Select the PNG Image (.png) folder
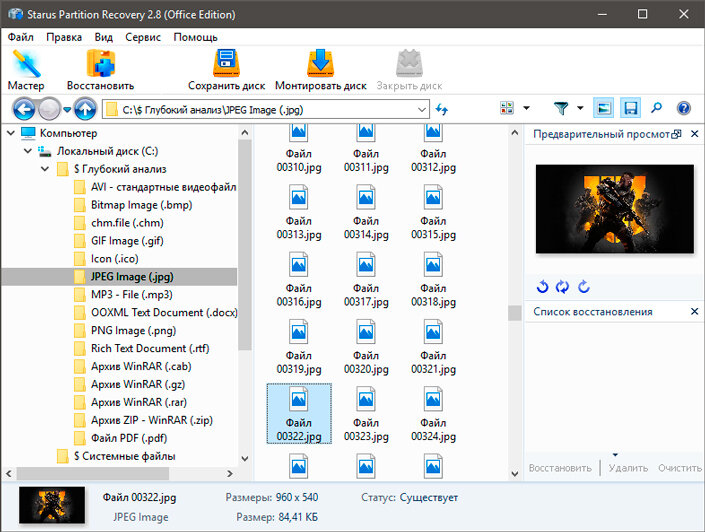This screenshot has width=705, height=532. pos(134,331)
